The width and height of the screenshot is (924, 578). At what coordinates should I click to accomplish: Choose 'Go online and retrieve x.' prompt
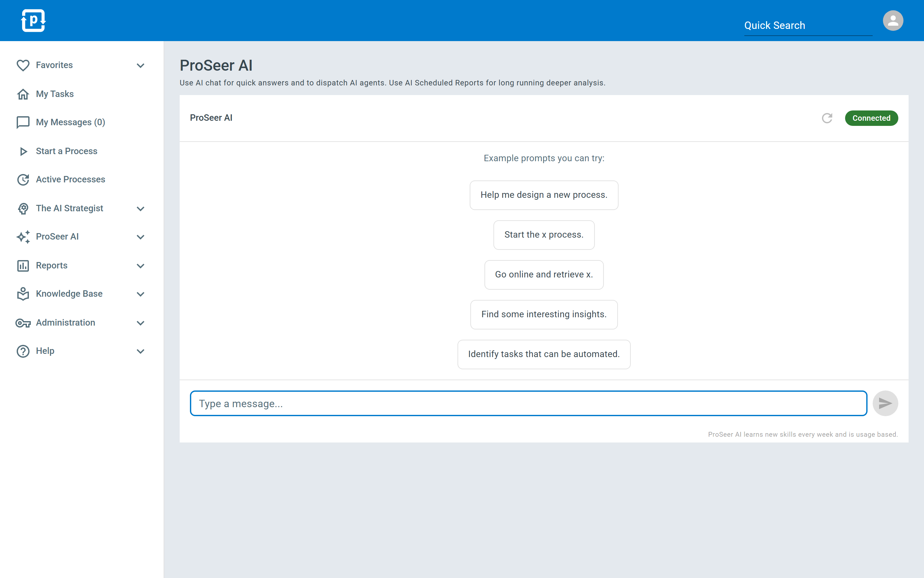(x=544, y=275)
